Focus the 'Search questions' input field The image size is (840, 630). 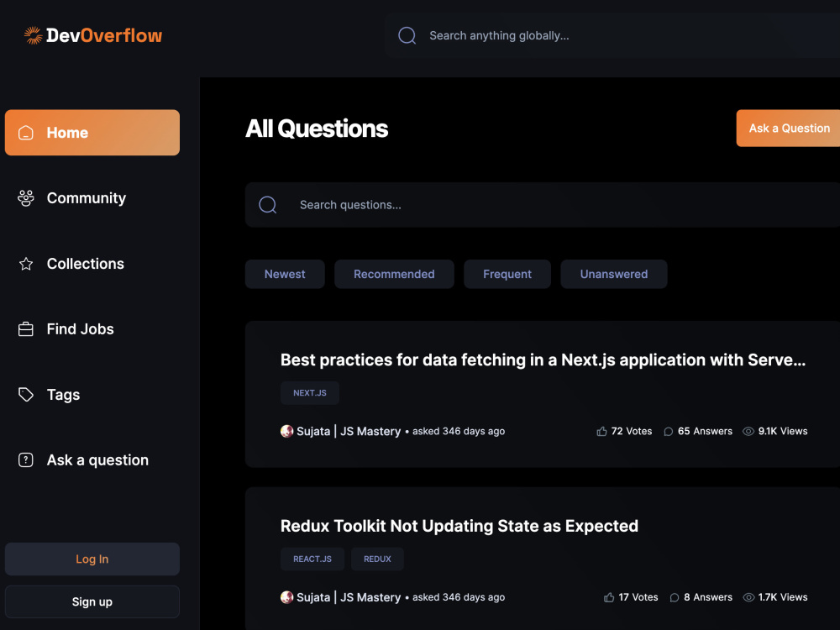542,205
